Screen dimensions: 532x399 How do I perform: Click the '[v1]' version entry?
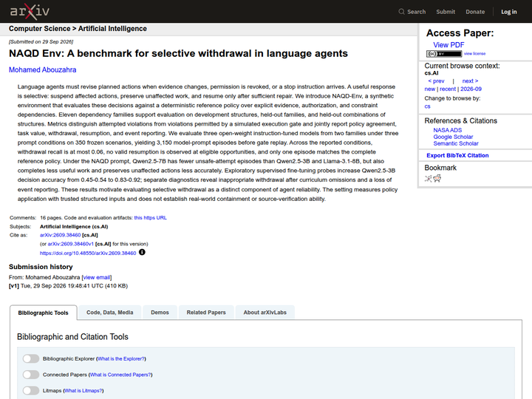[x=14, y=286]
